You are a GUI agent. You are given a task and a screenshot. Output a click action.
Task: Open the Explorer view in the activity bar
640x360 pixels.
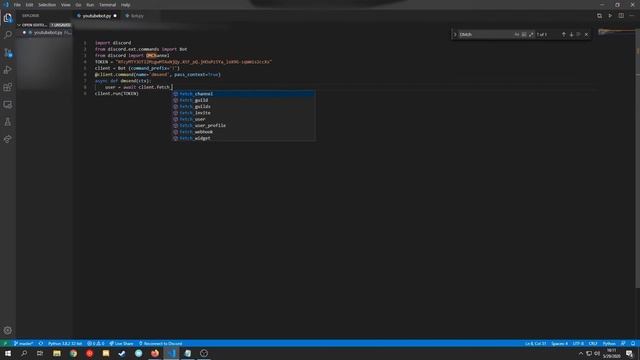(8, 18)
